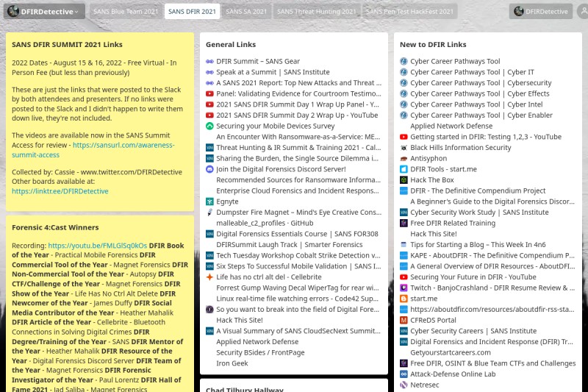
Task: Open the Forensic 4:Cast recording youtu.be link
Action: click(x=97, y=245)
